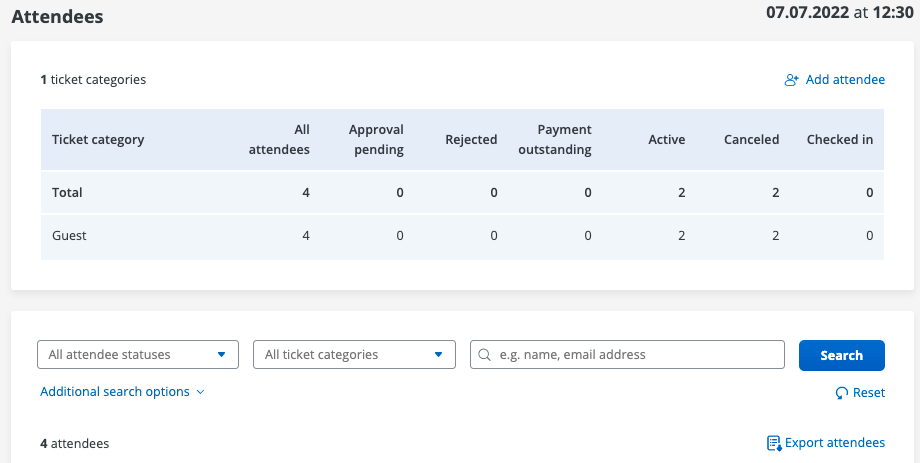Click the Reset circular arrow icon

(x=842, y=393)
